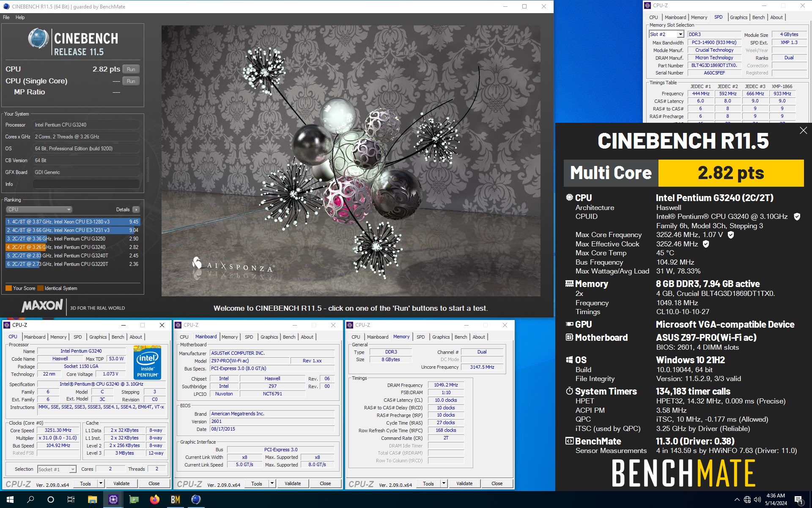Open Tools dropdown arrow in left CPU-Z
Viewport: 812px width, 508px height.
pyautogui.click(x=101, y=483)
